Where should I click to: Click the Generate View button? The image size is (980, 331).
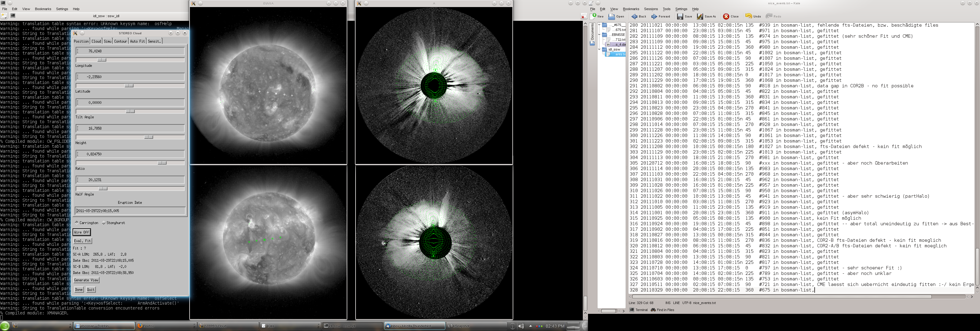[x=86, y=280]
